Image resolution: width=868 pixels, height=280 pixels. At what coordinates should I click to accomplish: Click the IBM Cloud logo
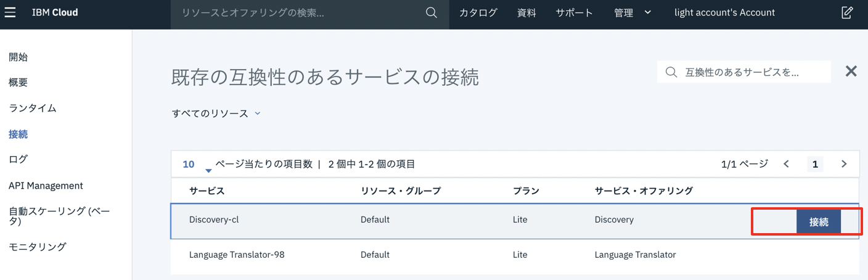[55, 12]
